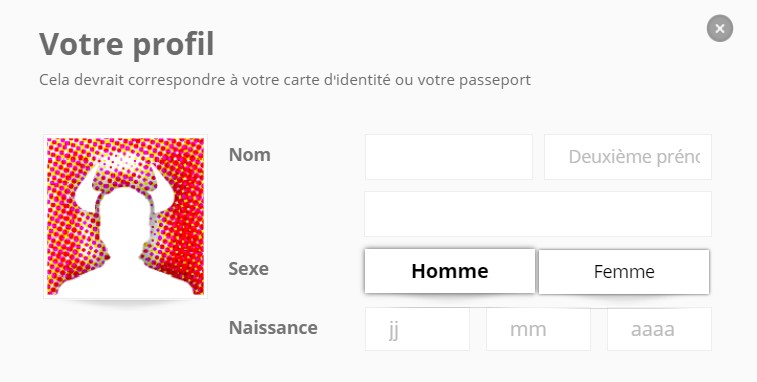Click the Deuxième prénom input field
757x382 pixels.
[628, 157]
